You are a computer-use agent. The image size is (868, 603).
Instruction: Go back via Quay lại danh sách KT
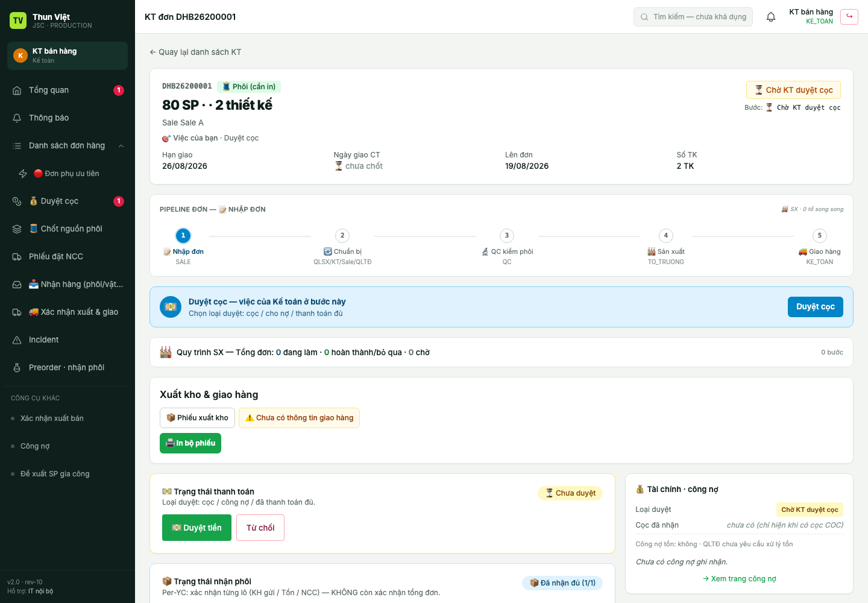point(195,52)
